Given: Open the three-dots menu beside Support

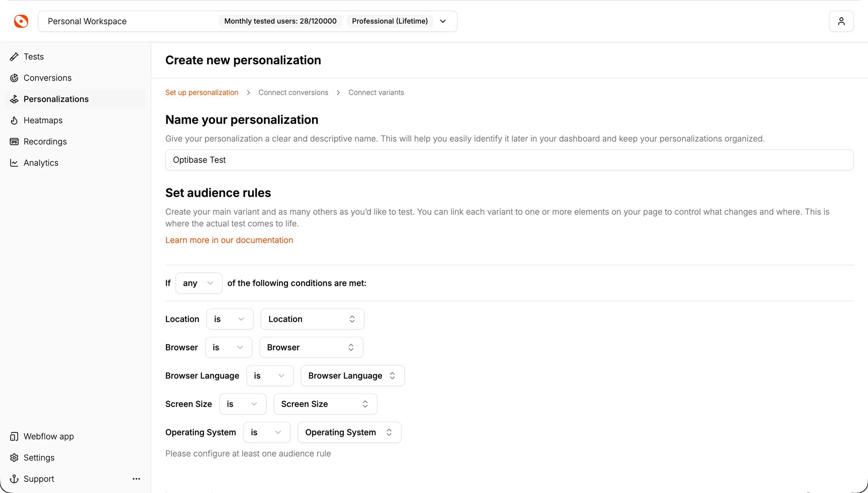Looking at the screenshot, I should point(136,479).
